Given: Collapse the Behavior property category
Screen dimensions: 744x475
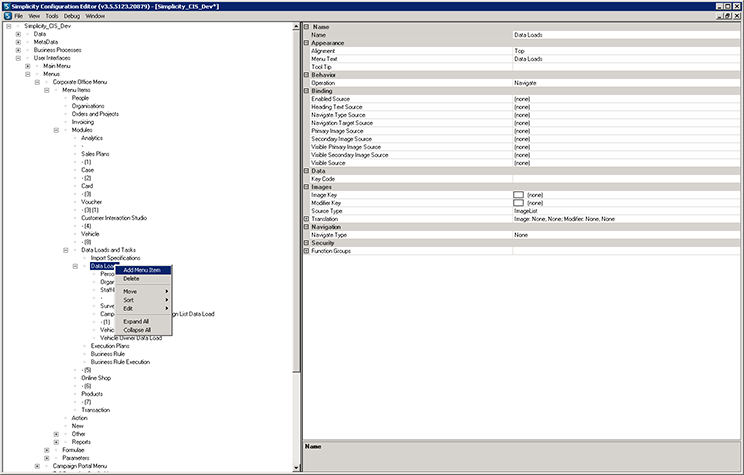Looking at the screenshot, I should [x=307, y=75].
